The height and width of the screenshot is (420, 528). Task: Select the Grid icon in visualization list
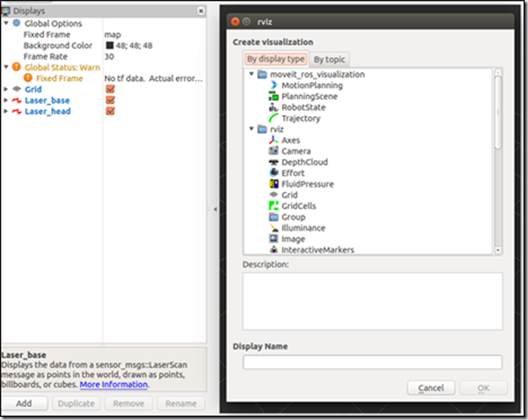(x=273, y=195)
